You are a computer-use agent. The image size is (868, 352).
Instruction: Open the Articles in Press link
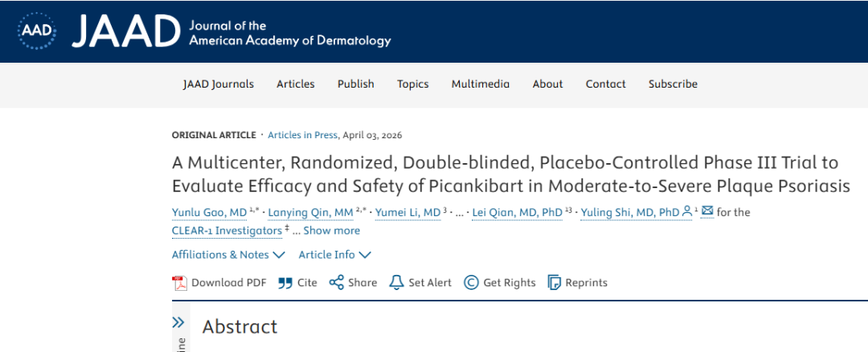304,135
